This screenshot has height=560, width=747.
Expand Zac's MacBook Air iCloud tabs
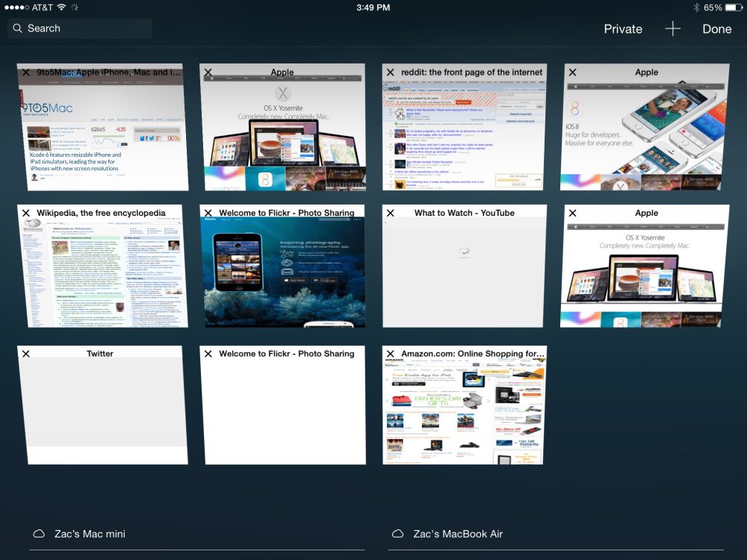pos(459,533)
